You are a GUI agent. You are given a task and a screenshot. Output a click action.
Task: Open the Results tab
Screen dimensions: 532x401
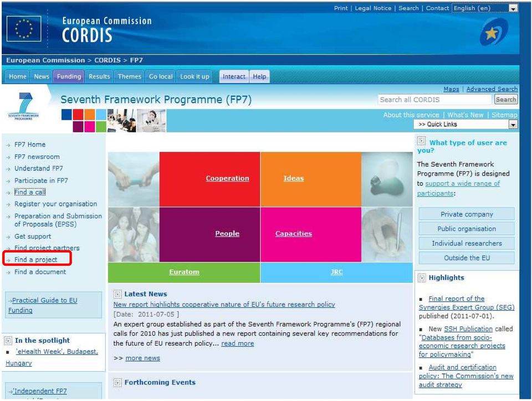[99, 76]
